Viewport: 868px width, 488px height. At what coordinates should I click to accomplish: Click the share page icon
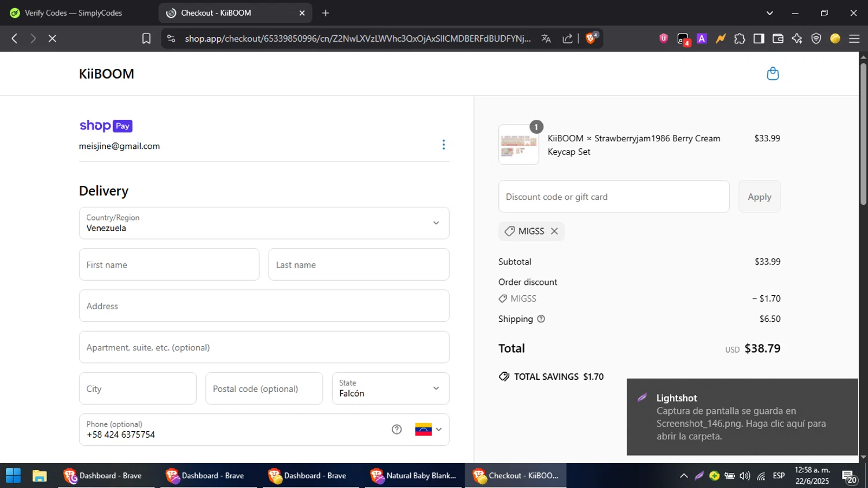click(568, 38)
